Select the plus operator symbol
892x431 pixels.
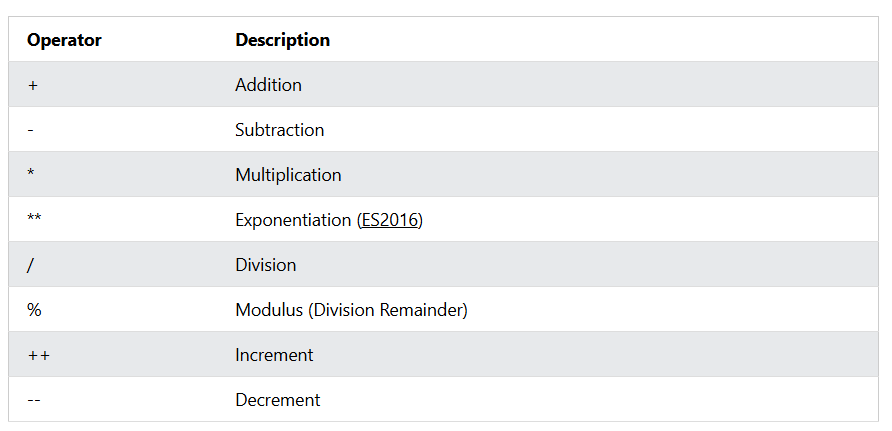pos(32,85)
